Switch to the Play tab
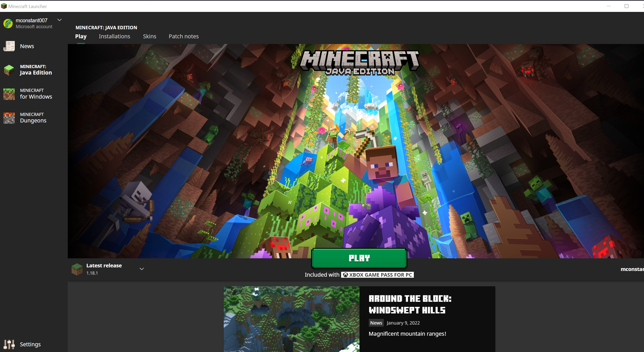Screen dimensions: 644x352 tap(81, 36)
